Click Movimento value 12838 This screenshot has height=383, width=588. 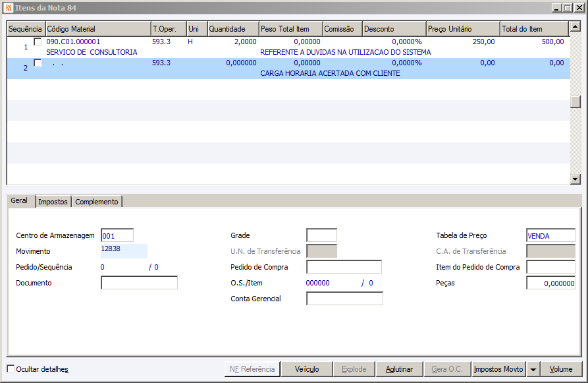click(x=111, y=249)
